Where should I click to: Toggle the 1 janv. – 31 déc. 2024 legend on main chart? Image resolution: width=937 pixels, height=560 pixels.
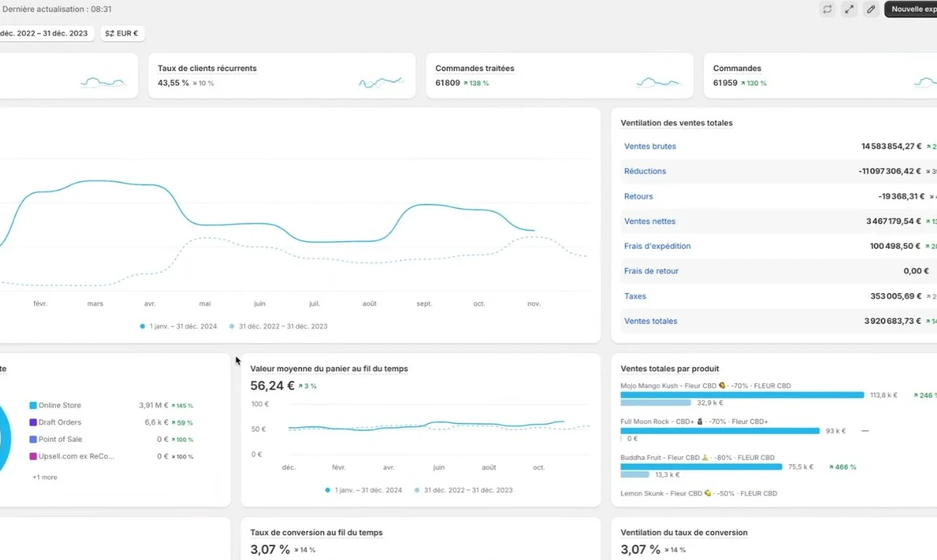179,326
